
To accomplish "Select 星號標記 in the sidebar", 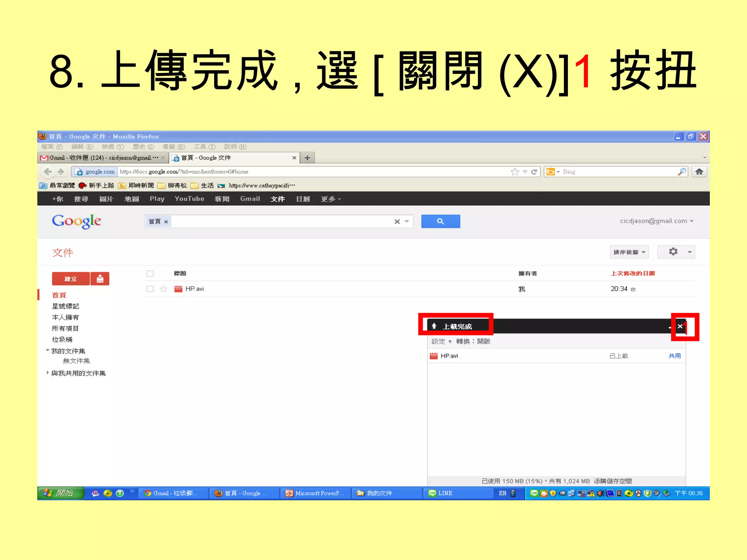I will [x=65, y=306].
